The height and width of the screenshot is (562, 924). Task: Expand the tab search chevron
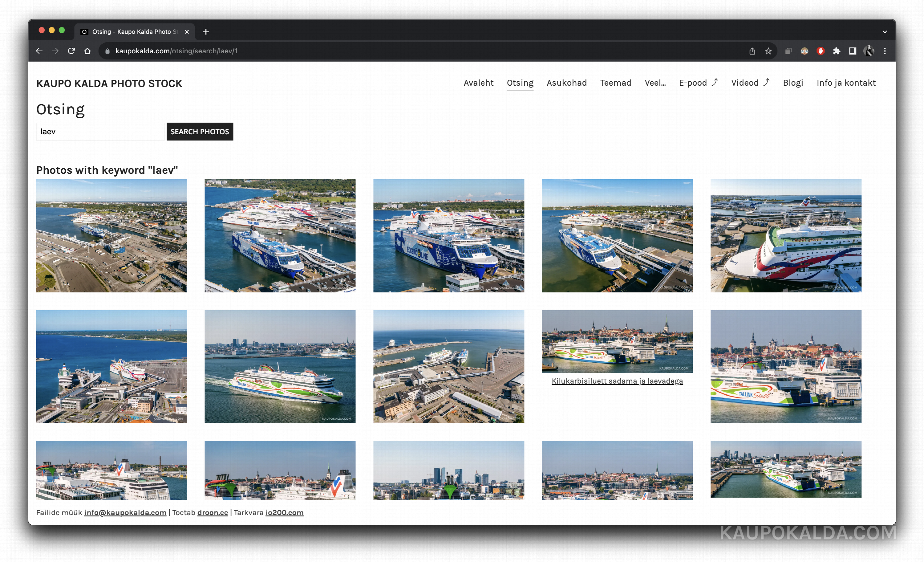point(885,32)
